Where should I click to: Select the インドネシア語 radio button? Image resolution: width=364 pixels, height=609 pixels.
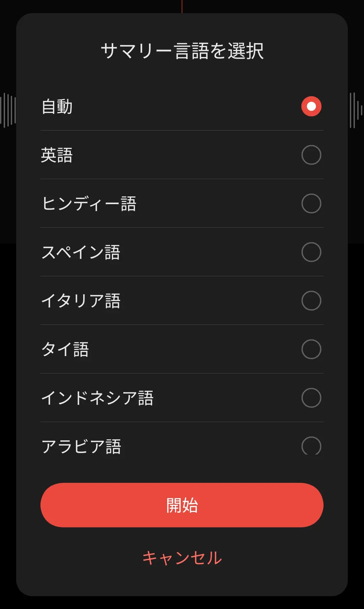pyautogui.click(x=311, y=398)
